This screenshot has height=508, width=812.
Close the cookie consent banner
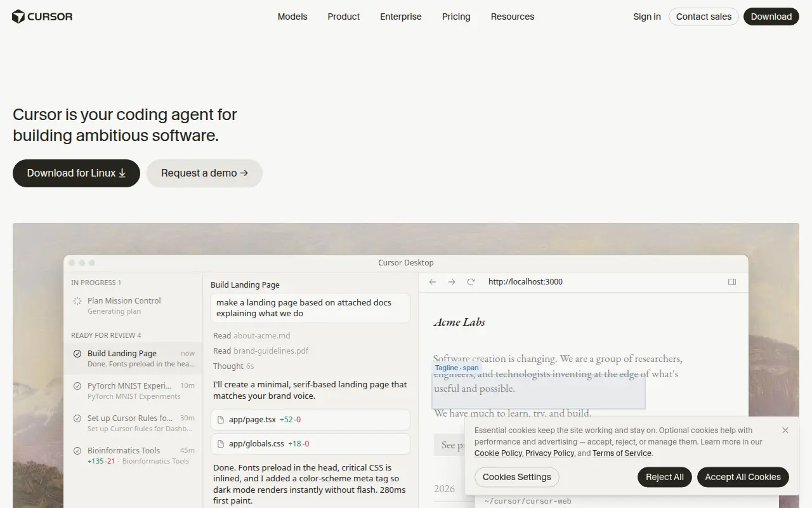tap(785, 430)
